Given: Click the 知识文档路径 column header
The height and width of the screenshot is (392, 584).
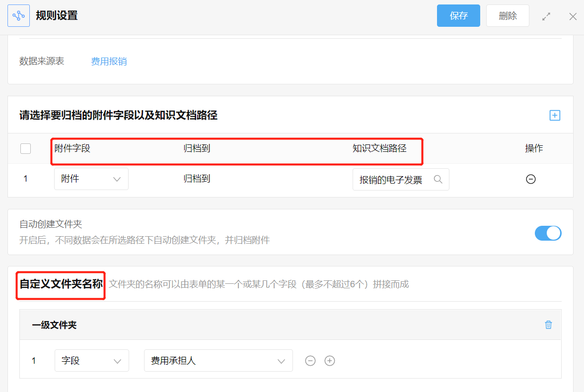Looking at the screenshot, I should coord(379,148).
